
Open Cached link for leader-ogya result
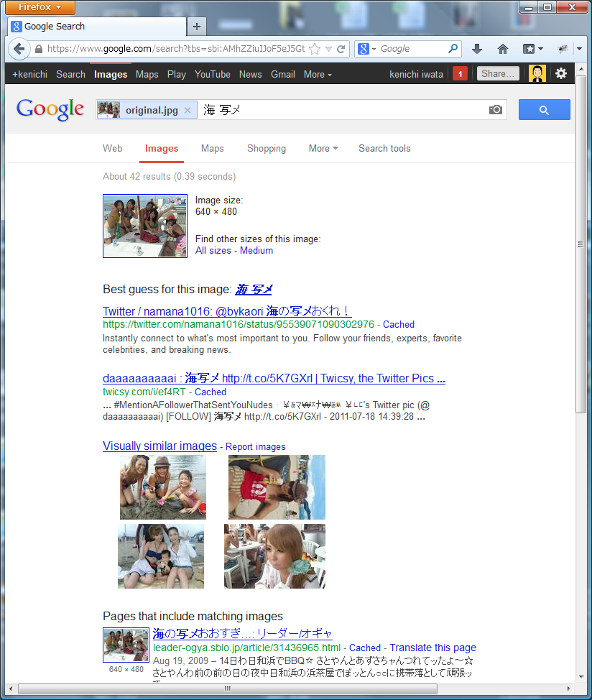pyautogui.click(x=365, y=648)
